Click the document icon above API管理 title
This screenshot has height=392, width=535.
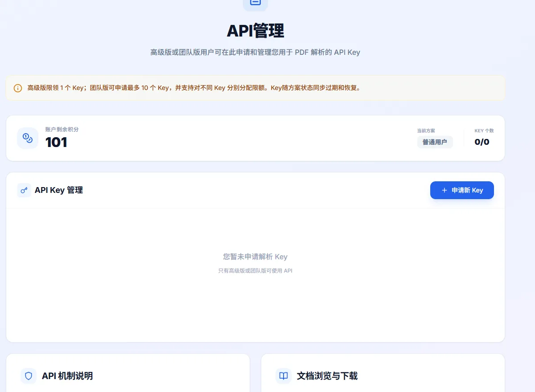pyautogui.click(x=255, y=3)
